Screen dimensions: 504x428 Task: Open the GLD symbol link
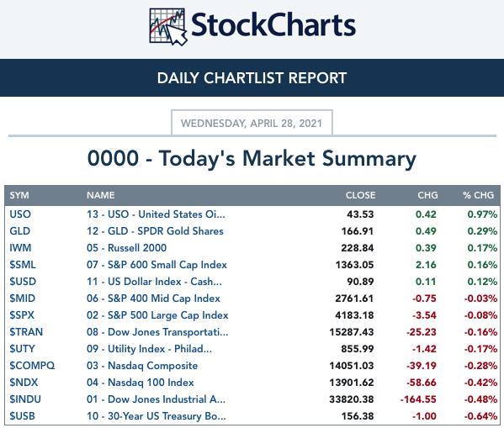(20, 231)
